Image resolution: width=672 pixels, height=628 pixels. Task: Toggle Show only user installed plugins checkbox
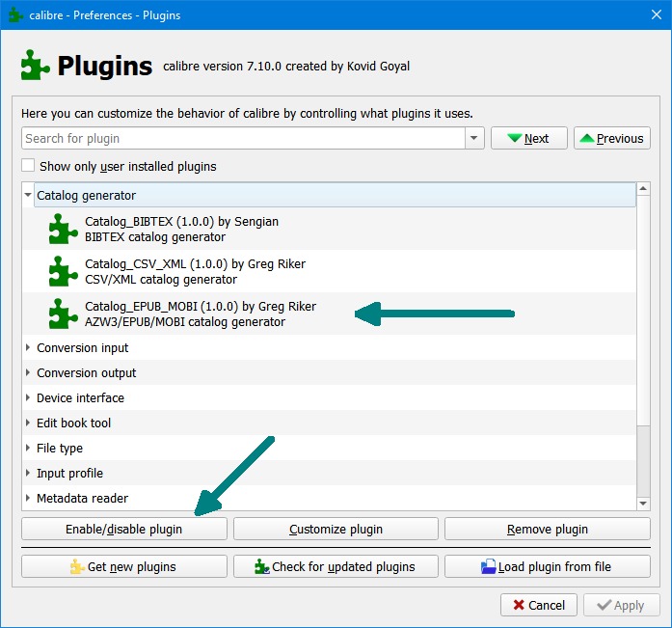(28, 166)
